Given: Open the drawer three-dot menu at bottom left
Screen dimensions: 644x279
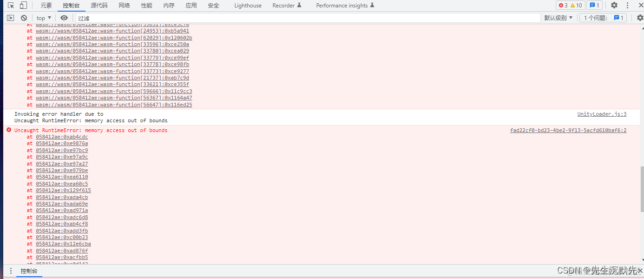Looking at the screenshot, I should pyautogui.click(x=11, y=271).
